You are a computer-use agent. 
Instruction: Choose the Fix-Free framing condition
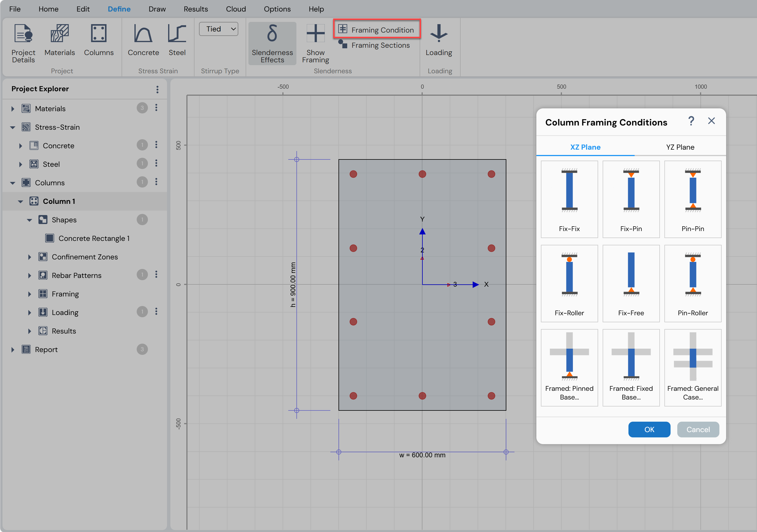click(631, 283)
